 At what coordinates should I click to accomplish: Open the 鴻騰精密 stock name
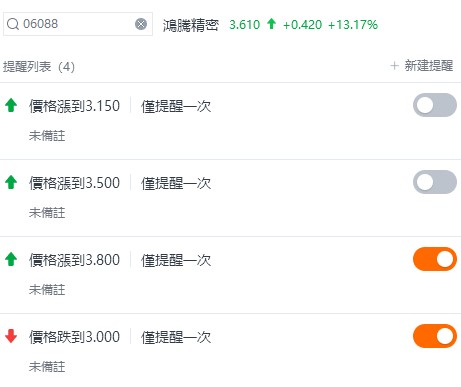(x=191, y=25)
